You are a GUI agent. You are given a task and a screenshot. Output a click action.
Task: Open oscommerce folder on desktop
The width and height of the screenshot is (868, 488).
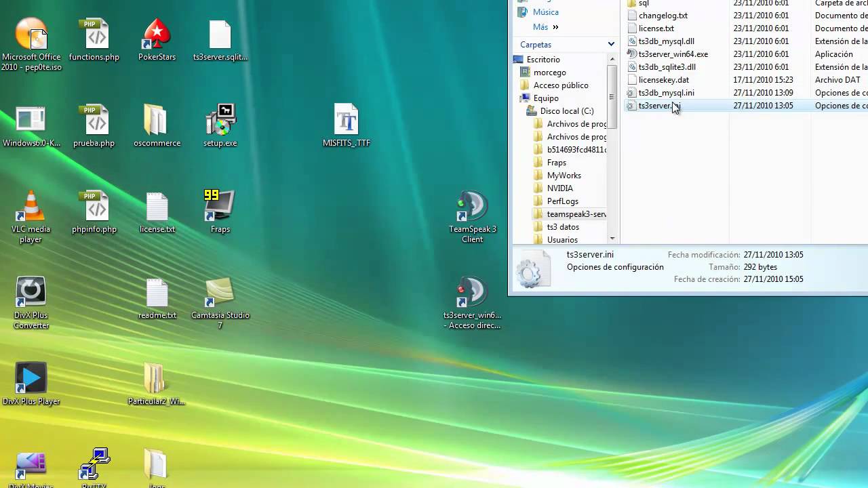click(x=157, y=127)
